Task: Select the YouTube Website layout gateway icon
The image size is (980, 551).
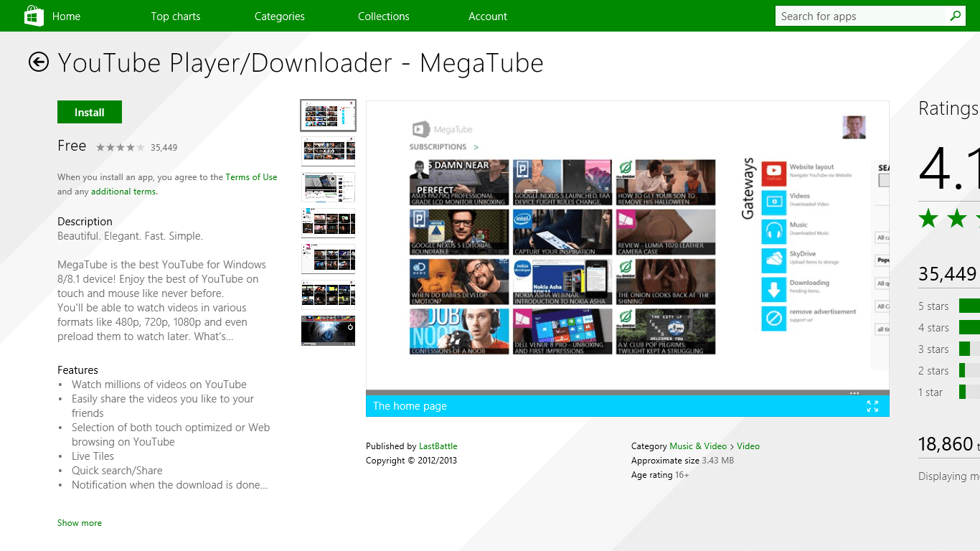Action: pos(774,174)
